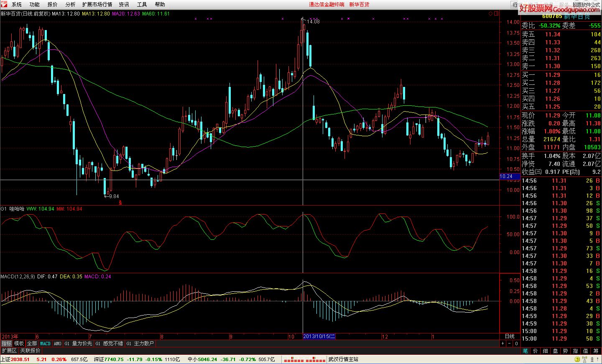The width and height of the screenshot is (602, 364).
Task: Click the 2013年 label on the time axis
Action: [x=10, y=336]
